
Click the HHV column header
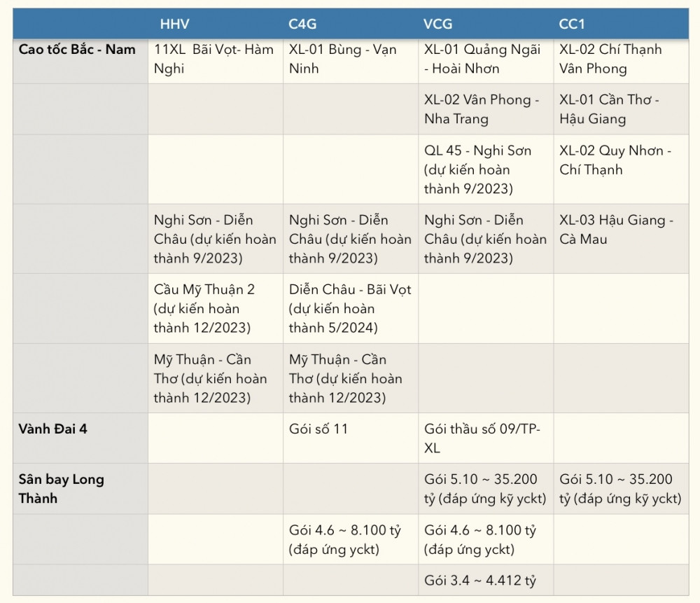[x=174, y=25]
